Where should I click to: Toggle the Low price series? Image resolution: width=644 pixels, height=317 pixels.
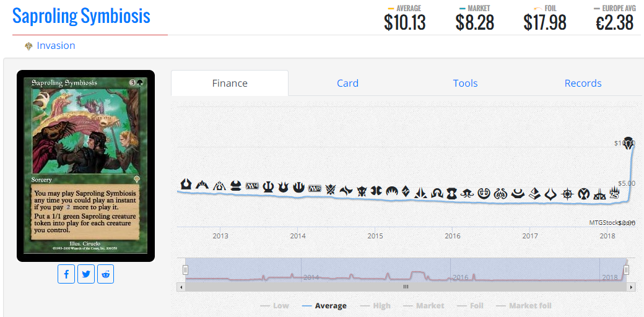[x=274, y=305]
